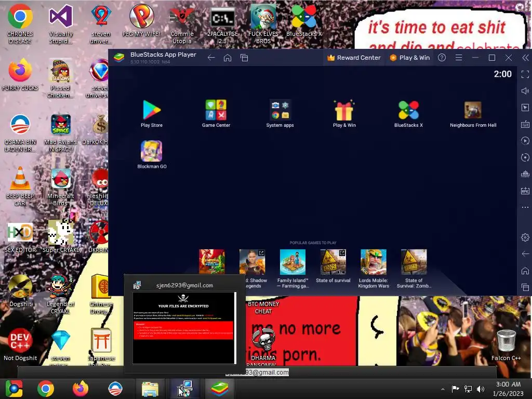Go back using BlueStacks title bar arrow
The width and height of the screenshot is (532, 399).
[211, 58]
